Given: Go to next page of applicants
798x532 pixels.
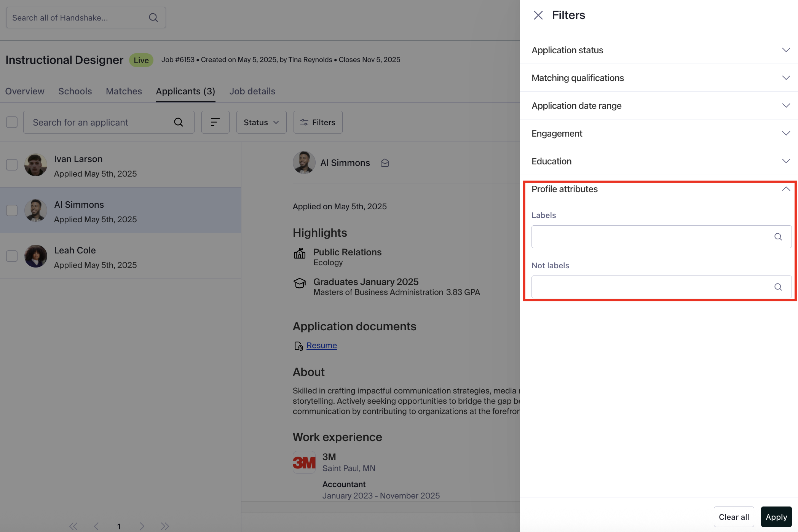Looking at the screenshot, I should tap(142, 526).
